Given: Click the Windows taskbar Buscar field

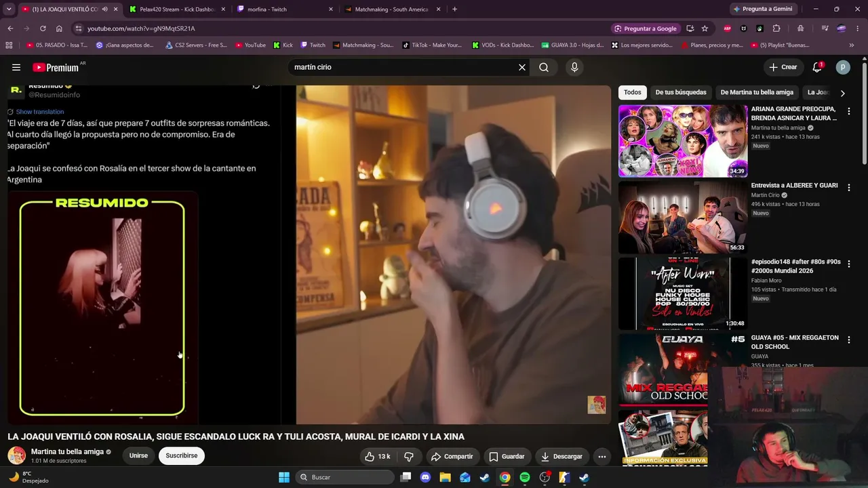Looking at the screenshot, I should 344,477.
